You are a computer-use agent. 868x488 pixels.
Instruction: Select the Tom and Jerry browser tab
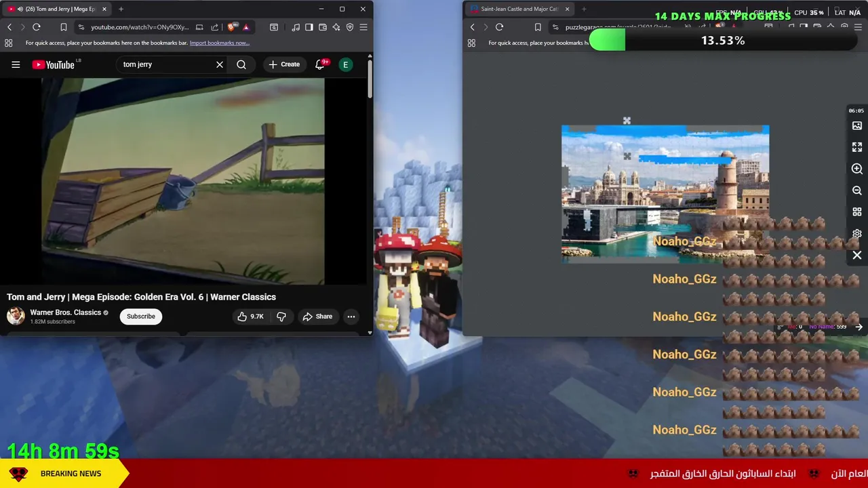point(57,9)
